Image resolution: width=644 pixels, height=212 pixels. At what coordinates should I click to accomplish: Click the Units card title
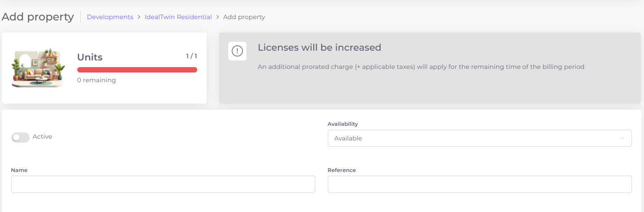pyautogui.click(x=90, y=57)
